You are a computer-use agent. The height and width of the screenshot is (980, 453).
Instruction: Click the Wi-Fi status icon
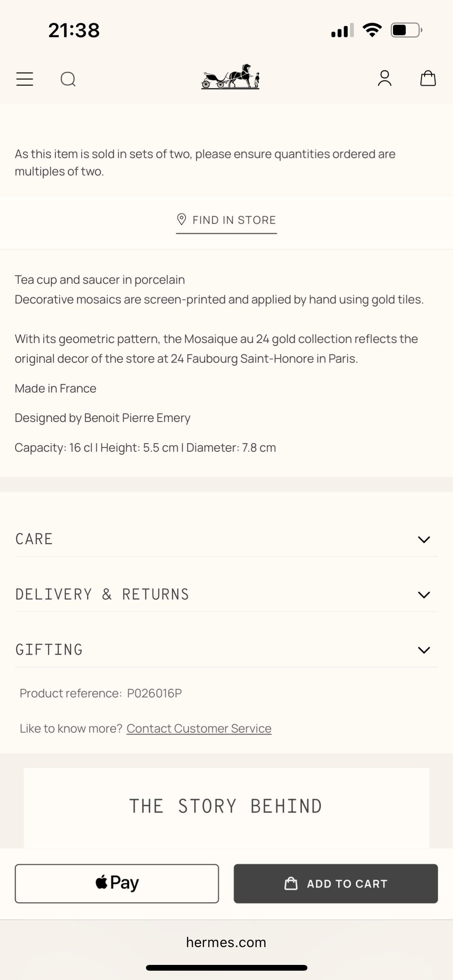coord(372,30)
